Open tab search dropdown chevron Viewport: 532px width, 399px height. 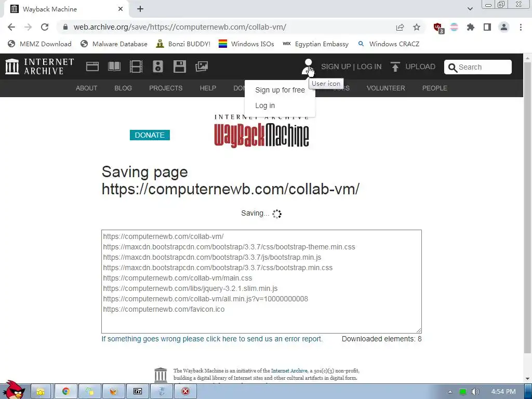(x=470, y=9)
